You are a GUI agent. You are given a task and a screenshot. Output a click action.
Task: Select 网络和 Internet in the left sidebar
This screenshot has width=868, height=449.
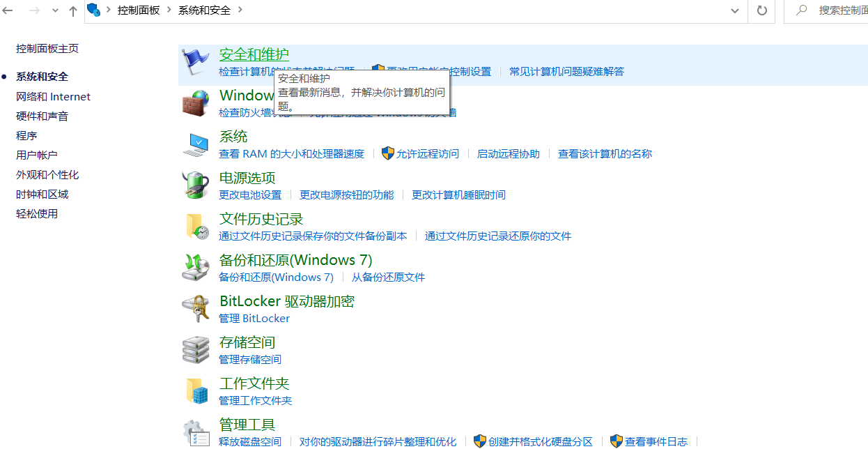coord(53,97)
